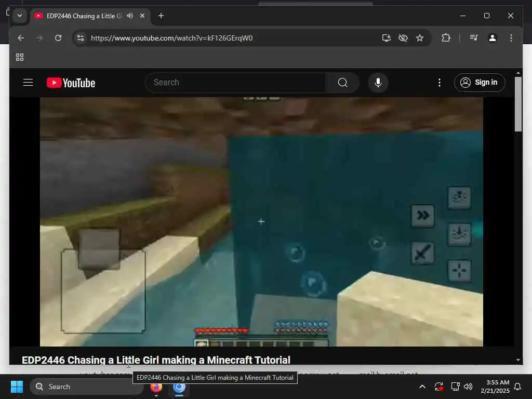
Task: Open the browser extensions puzzle icon
Action: [446, 38]
